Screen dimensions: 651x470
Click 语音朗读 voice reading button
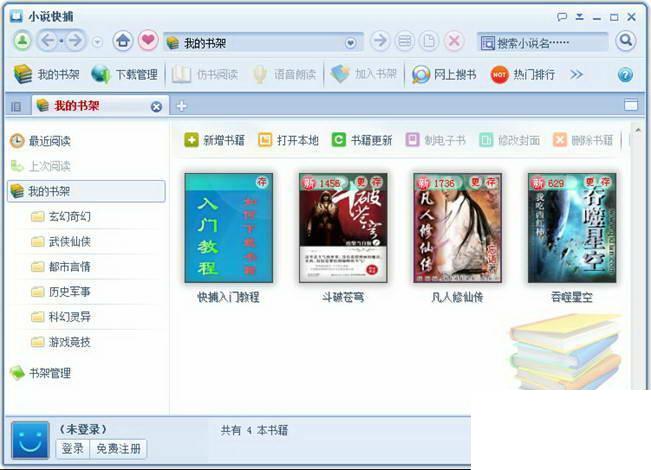284,74
